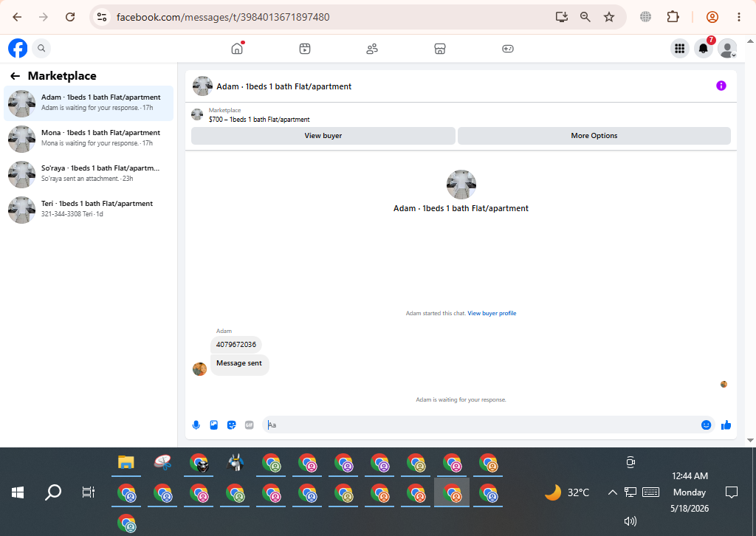Open the notifications bell
This screenshot has width=756, height=536.
coord(704,48)
